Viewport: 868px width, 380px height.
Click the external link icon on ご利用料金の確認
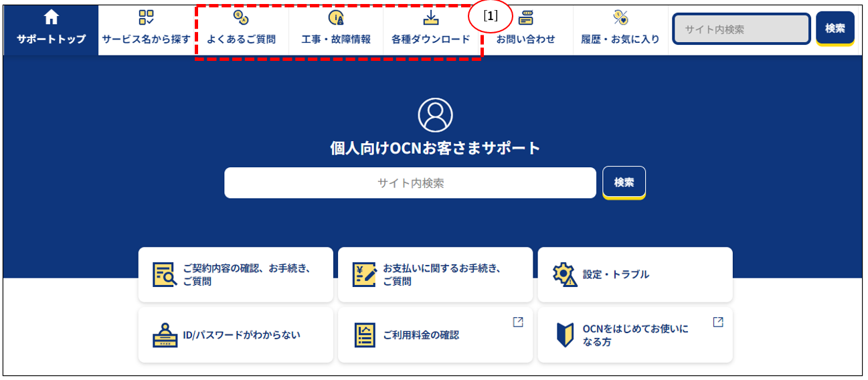[x=517, y=322]
